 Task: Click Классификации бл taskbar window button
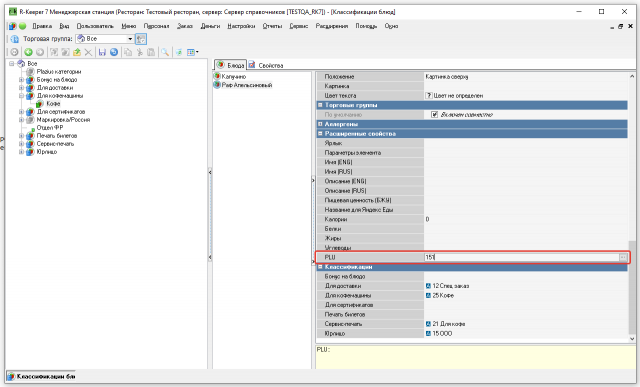(42, 376)
